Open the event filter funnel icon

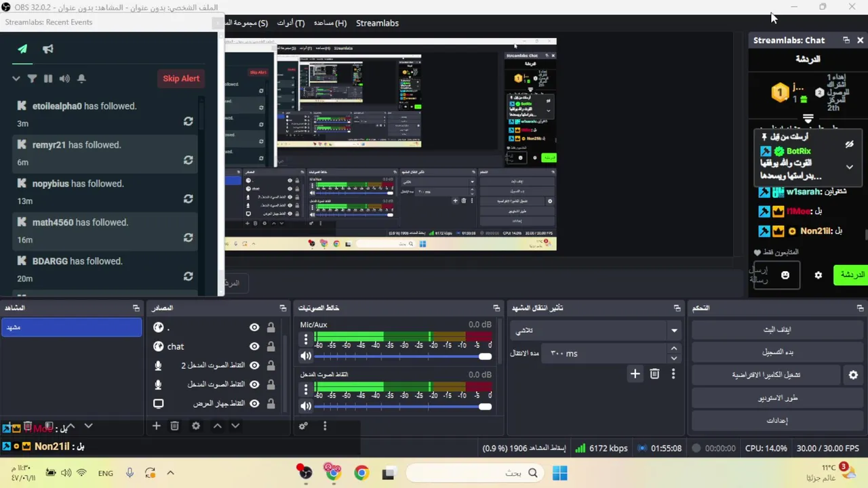click(x=32, y=79)
